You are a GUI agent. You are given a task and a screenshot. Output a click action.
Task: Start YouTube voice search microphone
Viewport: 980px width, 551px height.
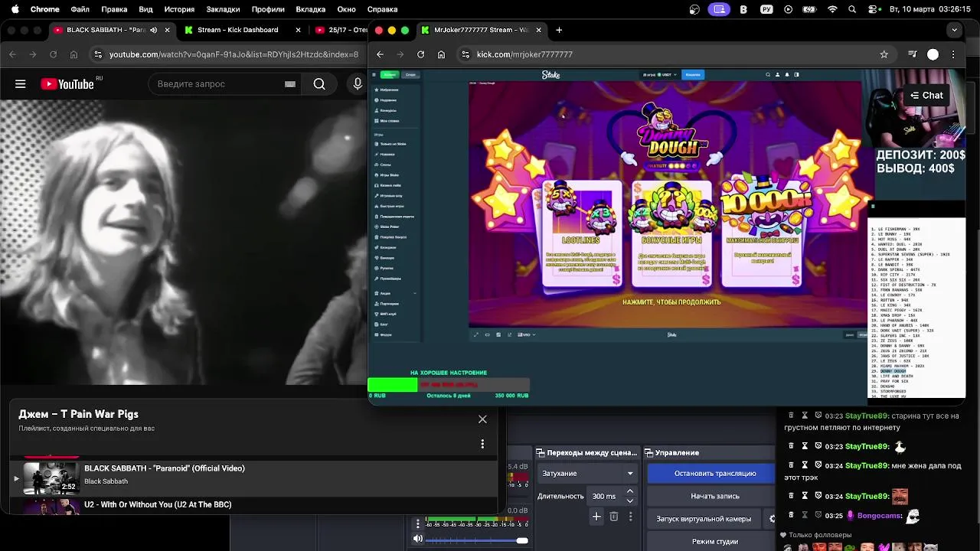[358, 84]
